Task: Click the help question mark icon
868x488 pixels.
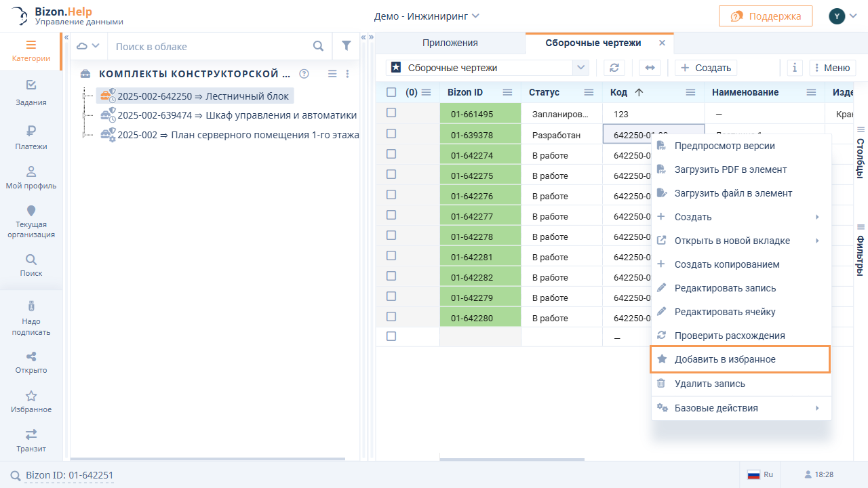Action: (304, 74)
